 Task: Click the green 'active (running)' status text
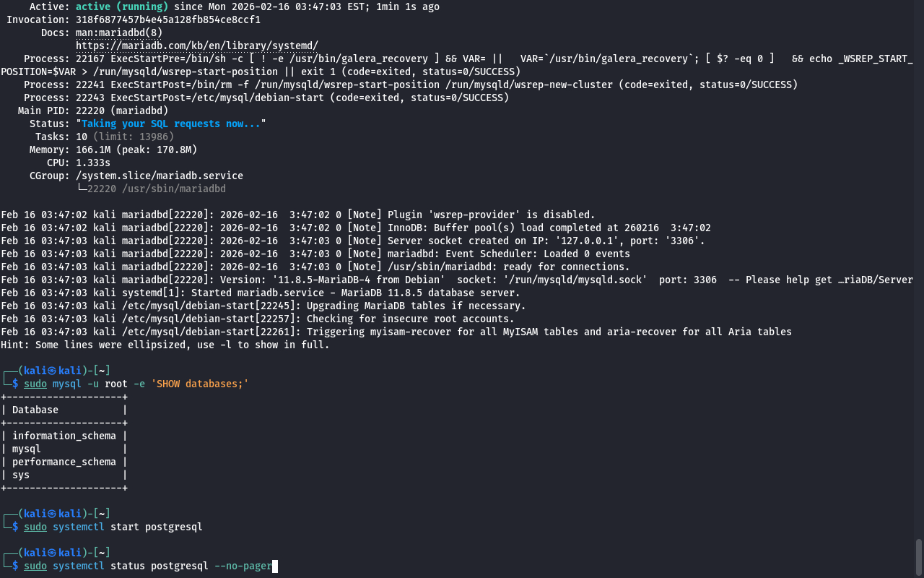click(121, 7)
